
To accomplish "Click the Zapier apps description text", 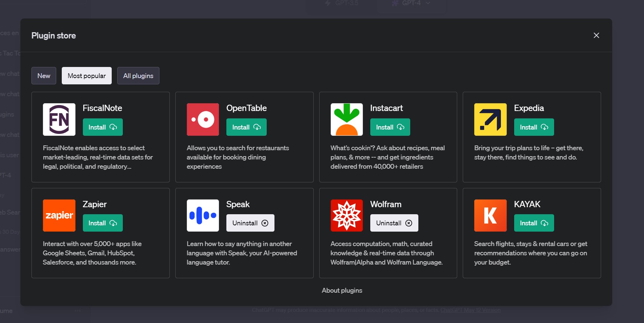I will coord(92,253).
